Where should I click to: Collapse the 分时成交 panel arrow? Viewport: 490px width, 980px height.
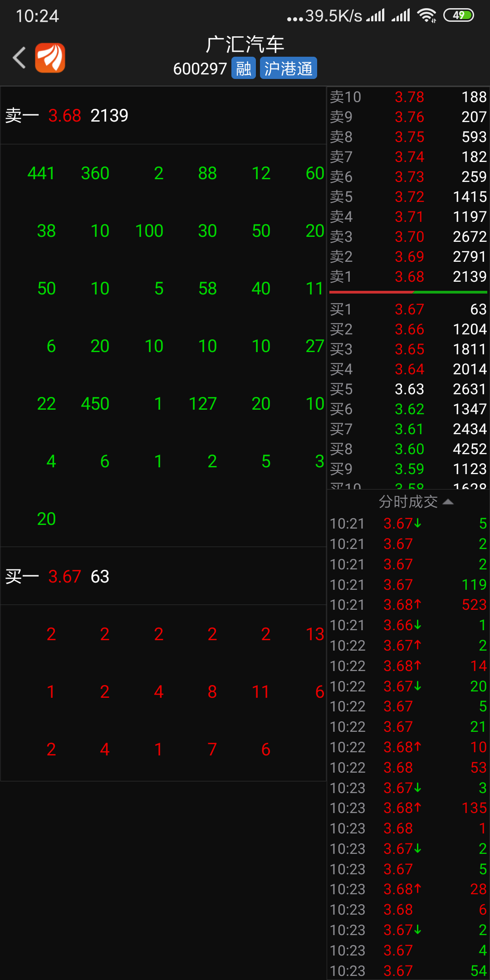[448, 502]
